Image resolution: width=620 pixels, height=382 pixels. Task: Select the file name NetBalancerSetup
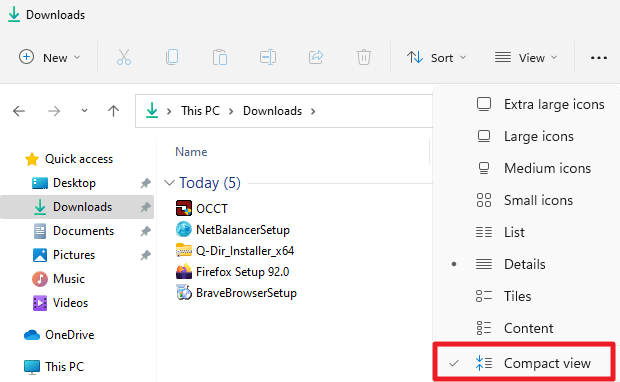click(x=243, y=230)
